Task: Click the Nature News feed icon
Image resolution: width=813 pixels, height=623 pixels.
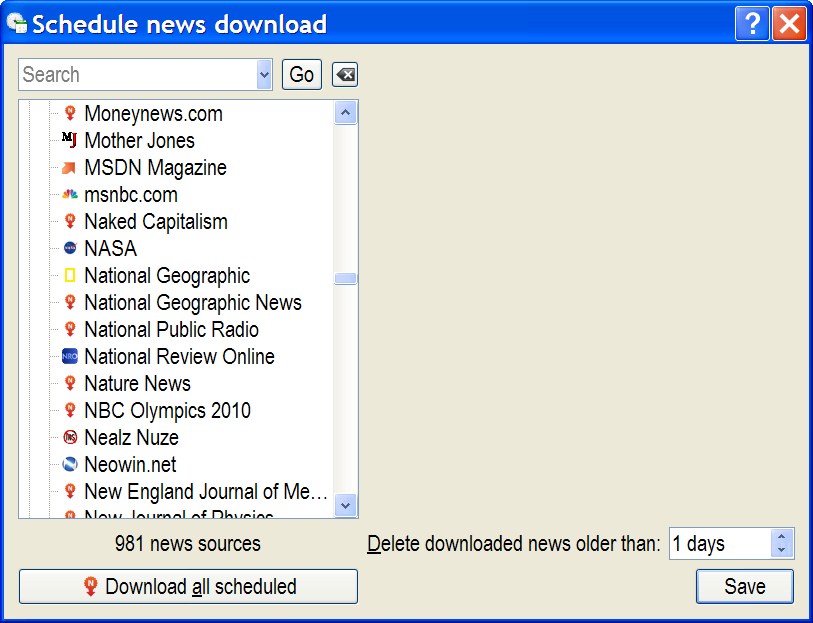Action: (70, 383)
